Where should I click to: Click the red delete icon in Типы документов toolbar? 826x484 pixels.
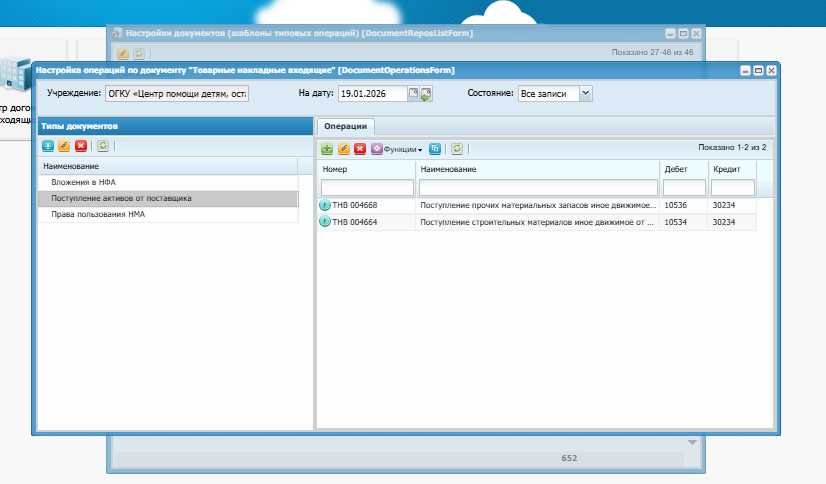pos(81,146)
